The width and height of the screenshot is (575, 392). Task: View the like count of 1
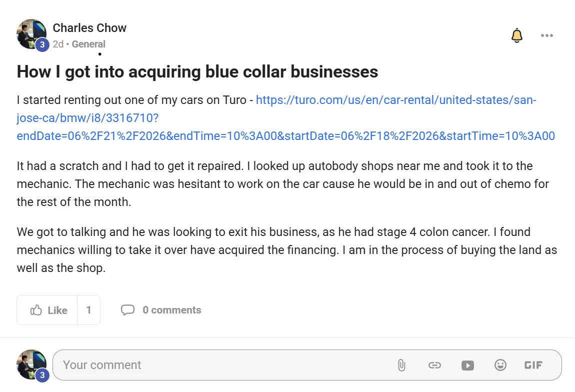click(88, 310)
